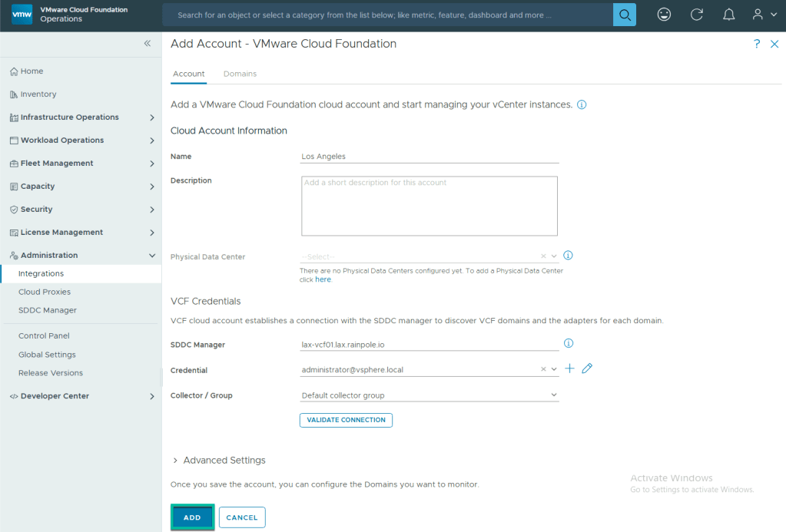Expand Advanced Settings section

coord(219,461)
